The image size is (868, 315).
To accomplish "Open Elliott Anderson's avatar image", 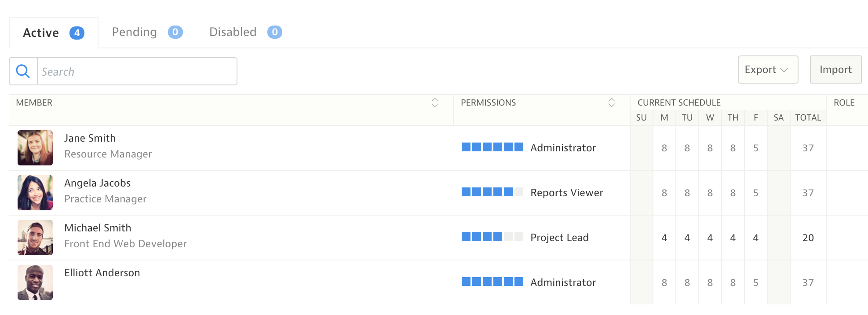I will (35, 282).
